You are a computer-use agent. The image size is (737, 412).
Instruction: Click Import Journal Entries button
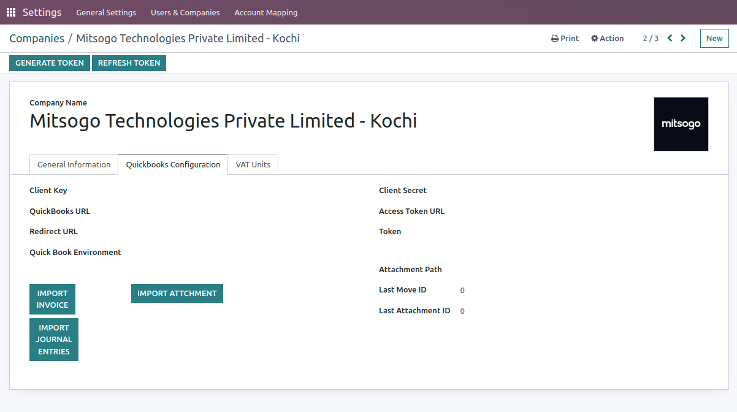54,340
